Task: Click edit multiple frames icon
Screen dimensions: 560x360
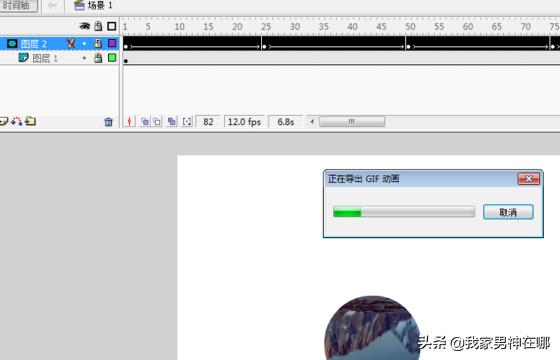Action: point(172,122)
